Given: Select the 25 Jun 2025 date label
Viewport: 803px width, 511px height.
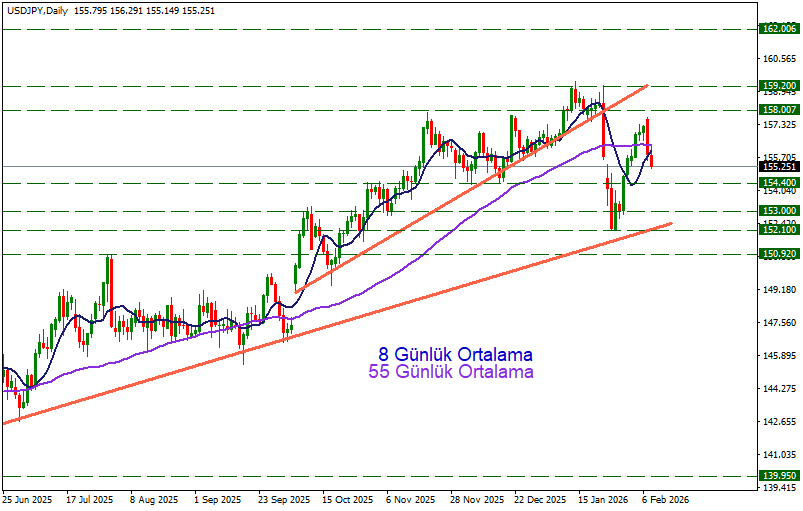Looking at the screenshot, I should coord(27,498).
